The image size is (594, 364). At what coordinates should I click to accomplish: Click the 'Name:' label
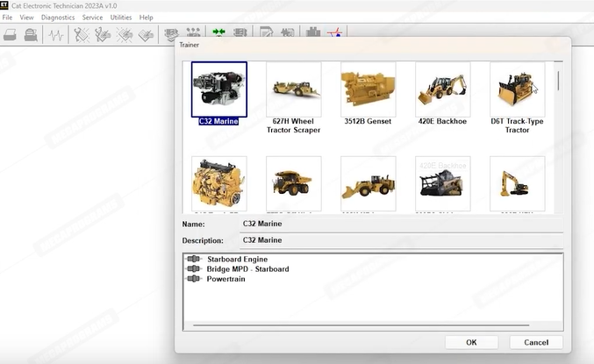[193, 225]
